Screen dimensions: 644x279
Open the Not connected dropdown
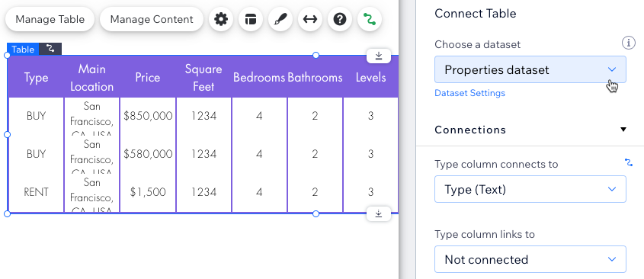[x=530, y=259]
